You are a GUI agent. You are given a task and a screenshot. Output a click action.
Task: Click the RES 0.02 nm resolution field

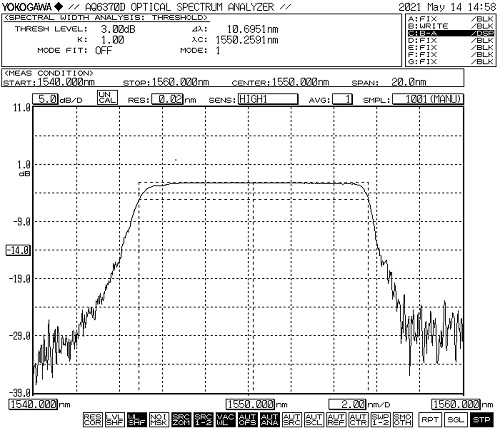click(167, 99)
